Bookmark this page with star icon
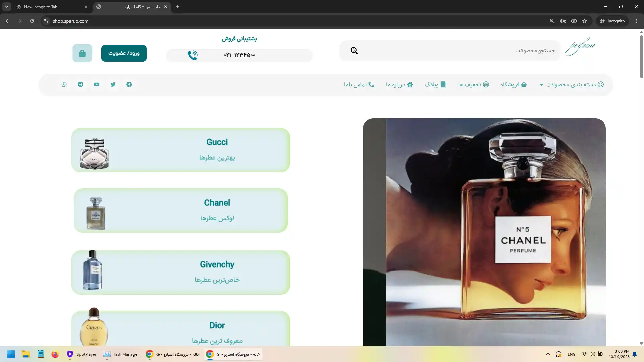Screen dimensions: 644x362 coord(585,21)
